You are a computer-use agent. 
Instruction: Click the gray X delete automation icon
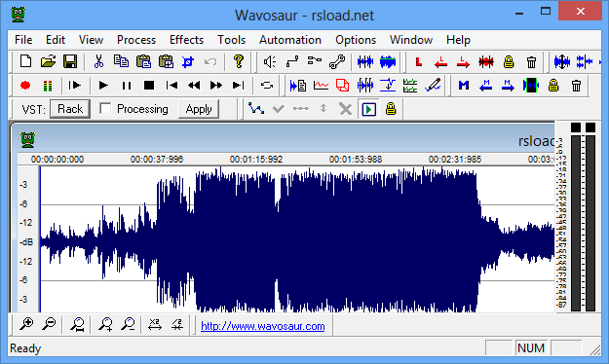point(345,109)
